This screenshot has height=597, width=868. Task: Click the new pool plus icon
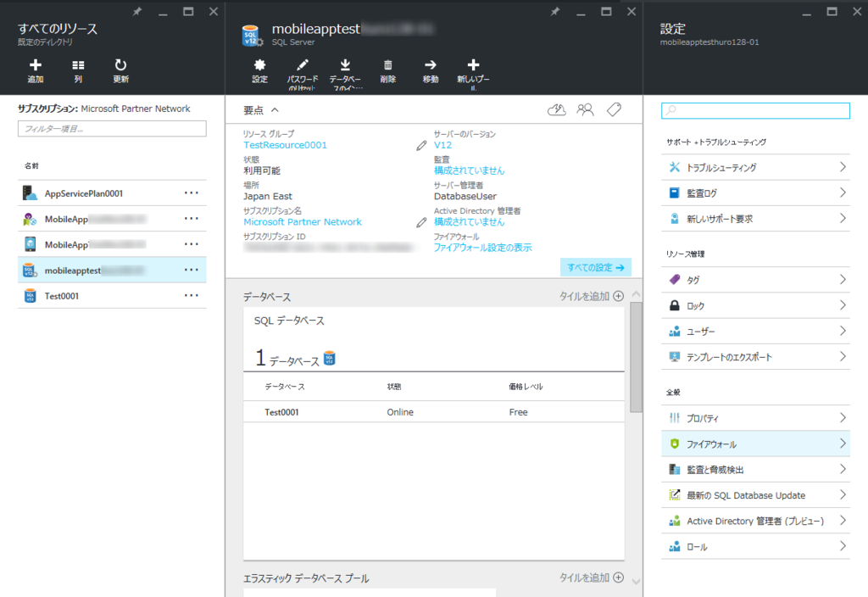(473, 65)
